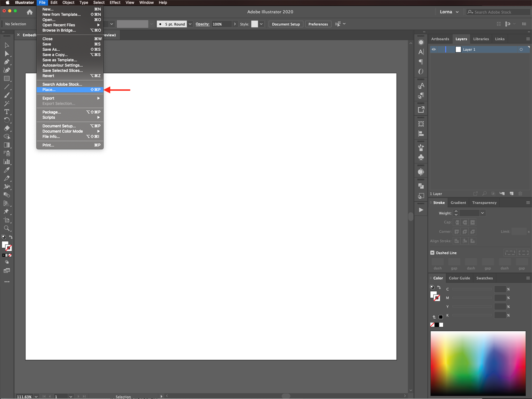Image resolution: width=532 pixels, height=399 pixels.
Task: Select the Paintbrush tool
Action: [x=7, y=95]
